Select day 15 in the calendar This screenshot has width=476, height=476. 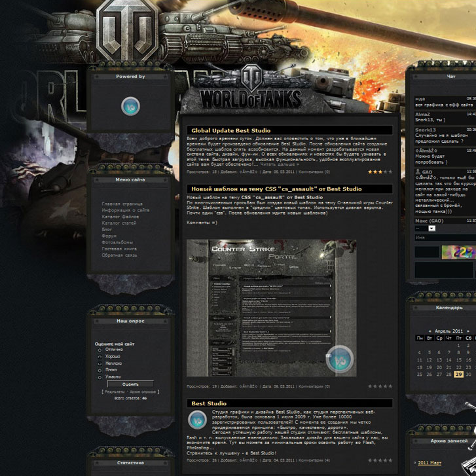coord(459,360)
